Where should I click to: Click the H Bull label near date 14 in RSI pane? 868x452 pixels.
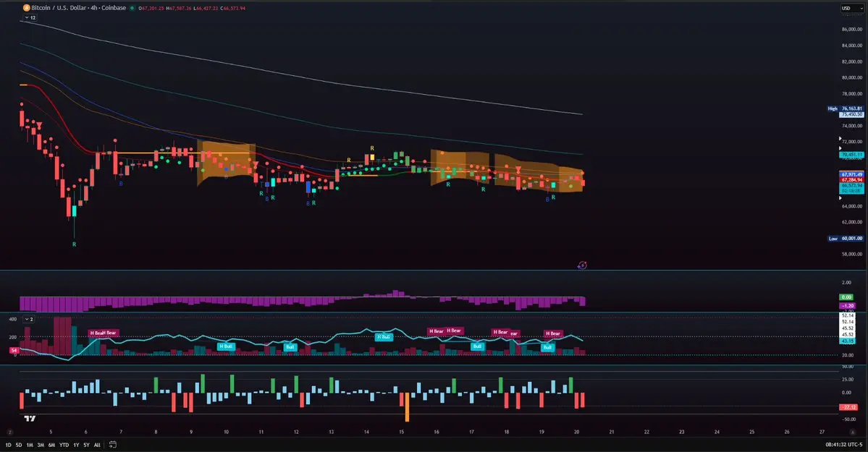[384, 336]
